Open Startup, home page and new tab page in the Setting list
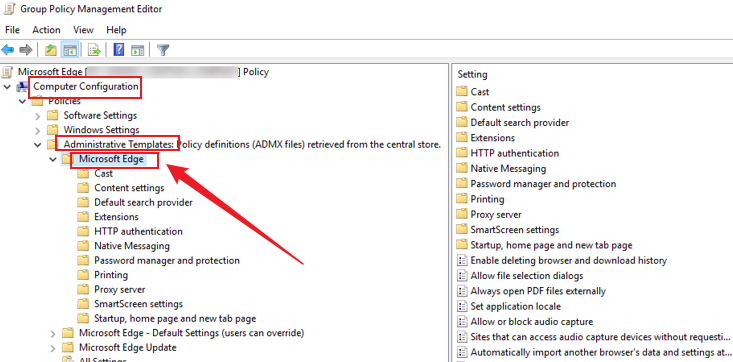 pyautogui.click(x=551, y=245)
